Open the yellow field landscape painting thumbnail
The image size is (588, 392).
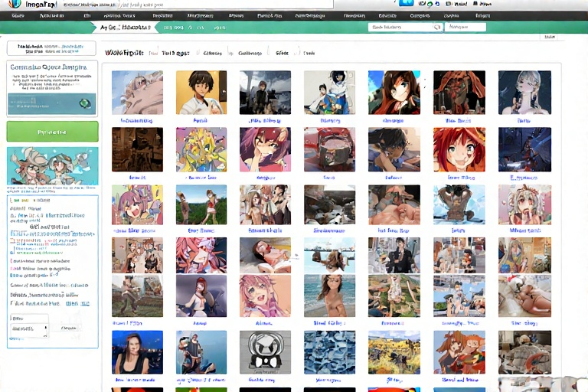pos(394,352)
